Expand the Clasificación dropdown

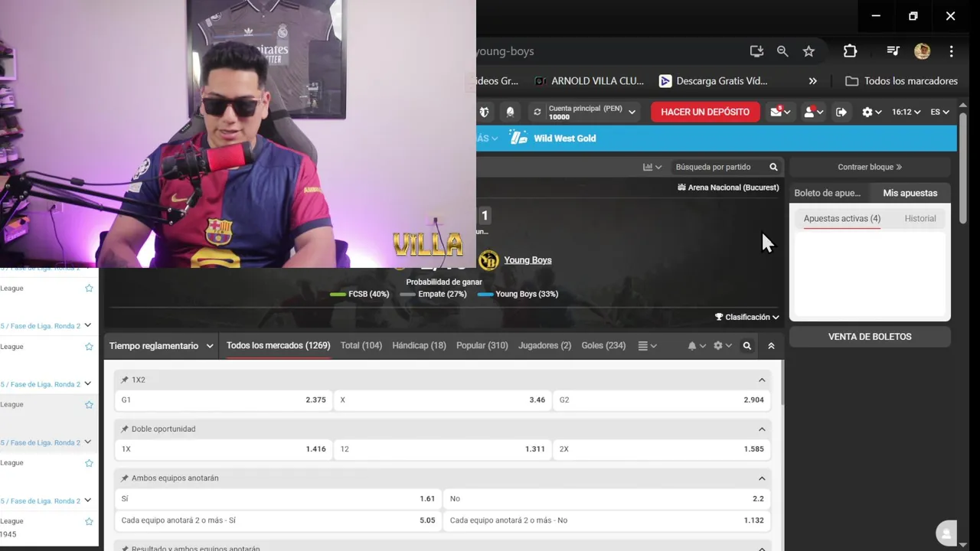click(x=747, y=317)
